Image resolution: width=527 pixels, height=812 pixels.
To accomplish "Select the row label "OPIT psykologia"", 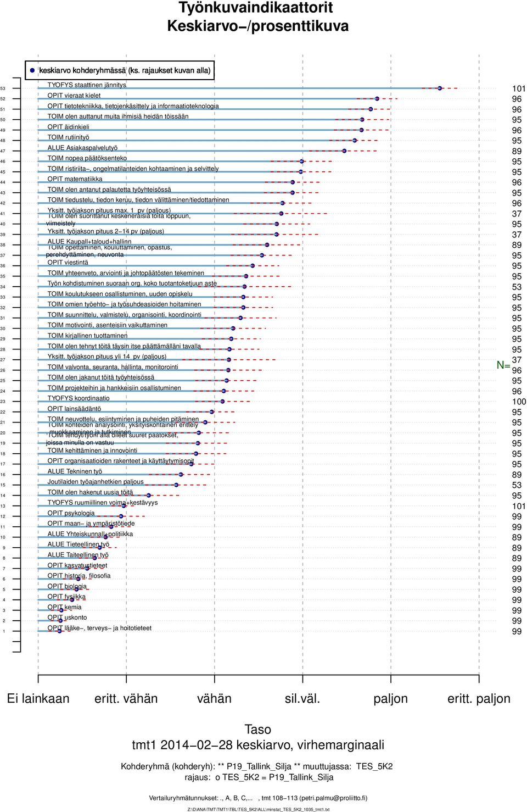I will coord(71,513).
